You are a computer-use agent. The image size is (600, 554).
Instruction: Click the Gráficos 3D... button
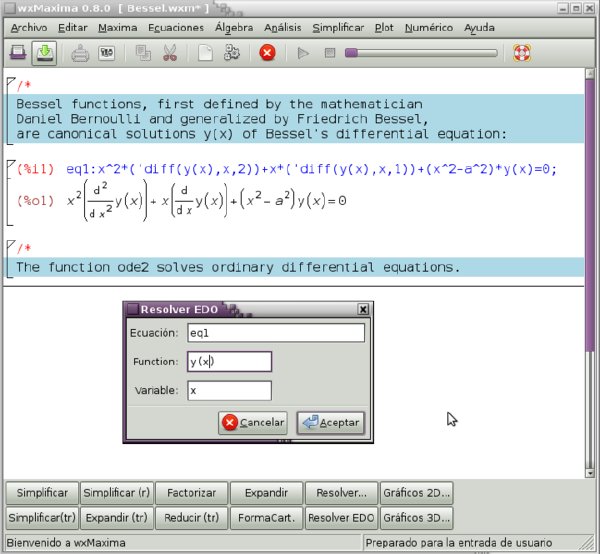click(416, 518)
